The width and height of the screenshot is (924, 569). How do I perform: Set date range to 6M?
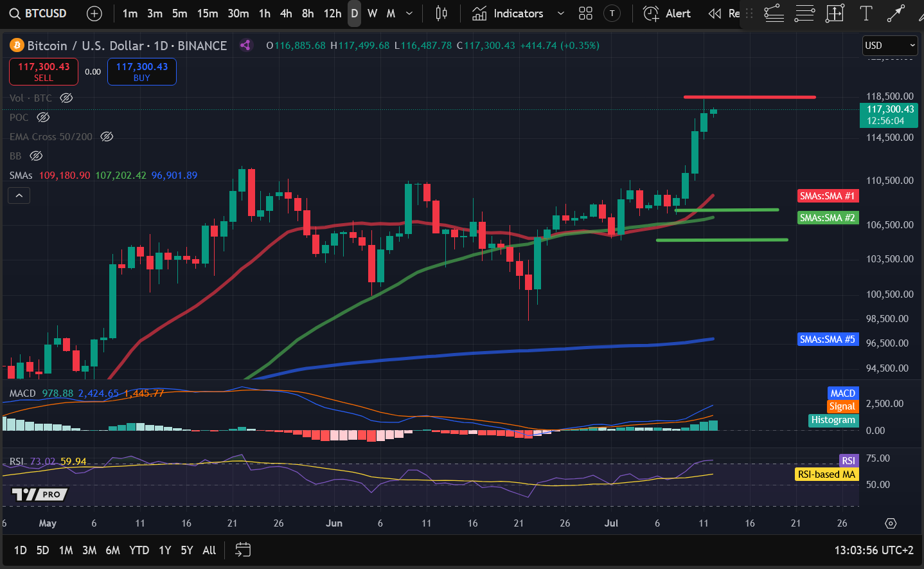point(112,550)
